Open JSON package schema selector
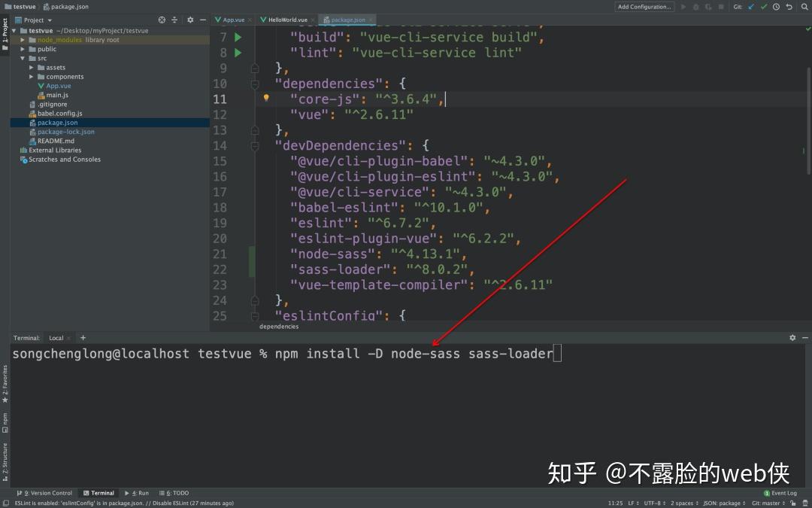The image size is (812, 508). (x=724, y=503)
